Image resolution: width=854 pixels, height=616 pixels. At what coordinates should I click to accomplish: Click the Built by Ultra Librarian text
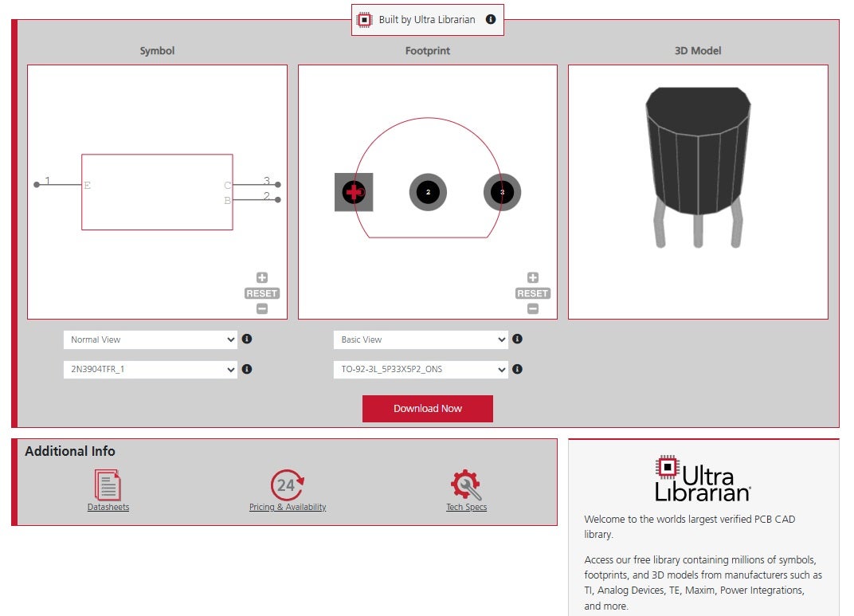[x=427, y=20]
